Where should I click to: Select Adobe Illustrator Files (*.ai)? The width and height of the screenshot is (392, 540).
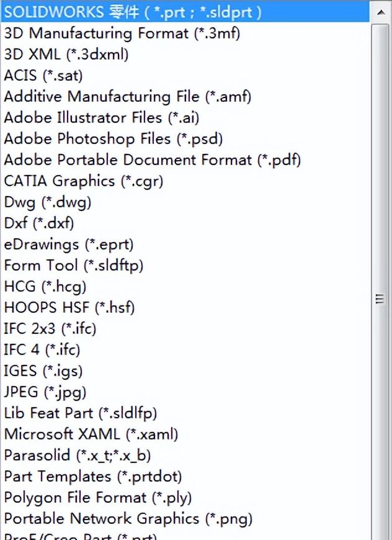[x=102, y=117]
